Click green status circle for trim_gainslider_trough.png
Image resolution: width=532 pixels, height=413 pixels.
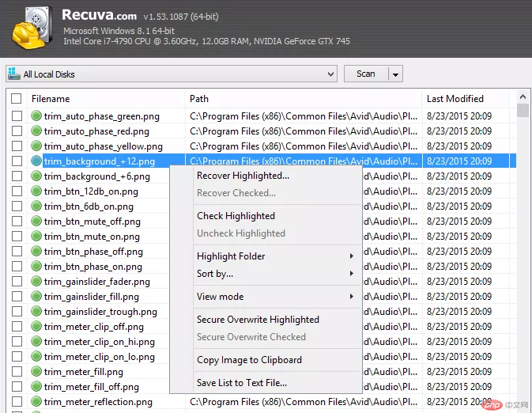(x=36, y=311)
